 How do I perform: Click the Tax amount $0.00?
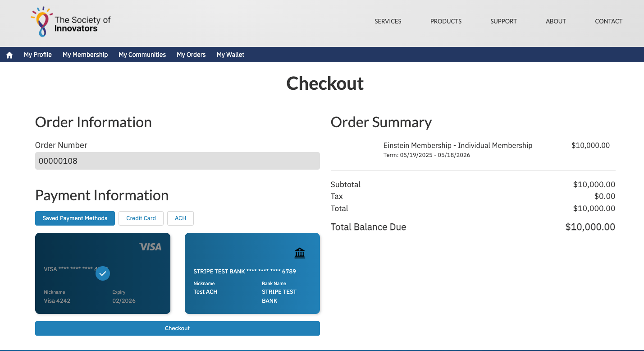pyautogui.click(x=605, y=196)
